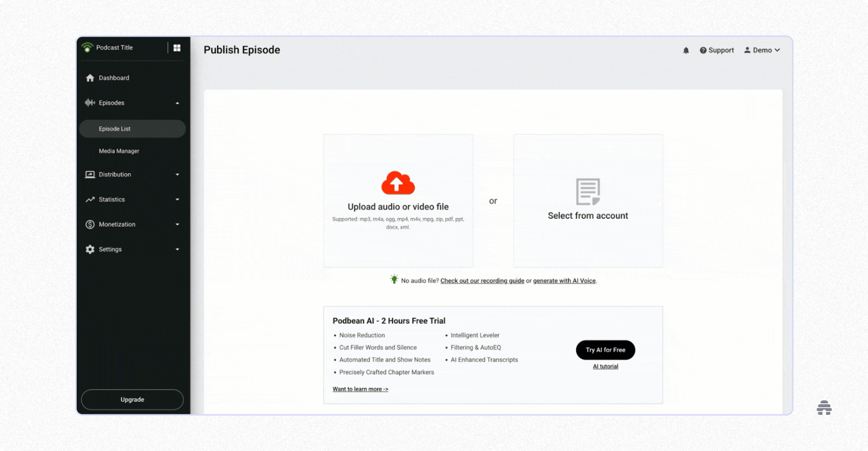Select the Distribution icon in the sidebar

tap(90, 174)
